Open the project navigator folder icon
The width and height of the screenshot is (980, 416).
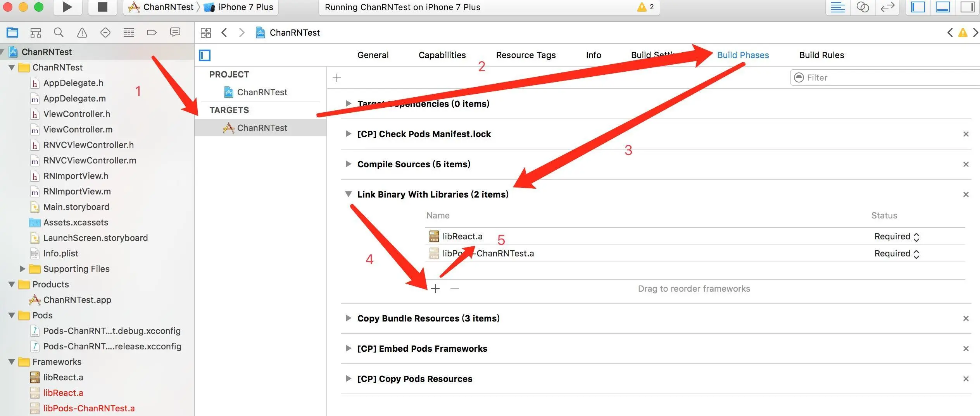(12, 33)
